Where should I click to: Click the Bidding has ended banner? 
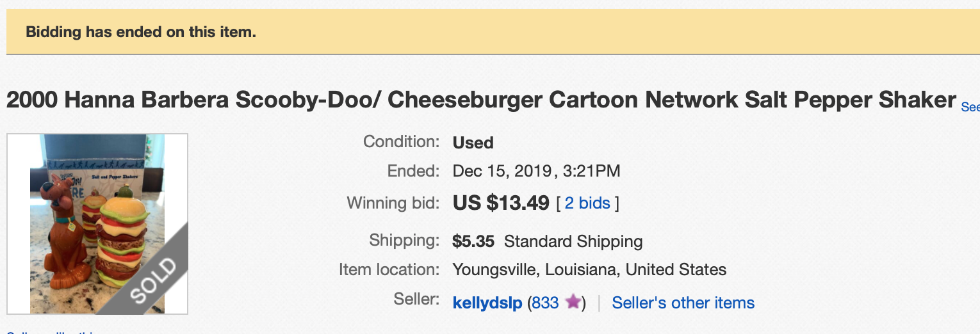141,32
